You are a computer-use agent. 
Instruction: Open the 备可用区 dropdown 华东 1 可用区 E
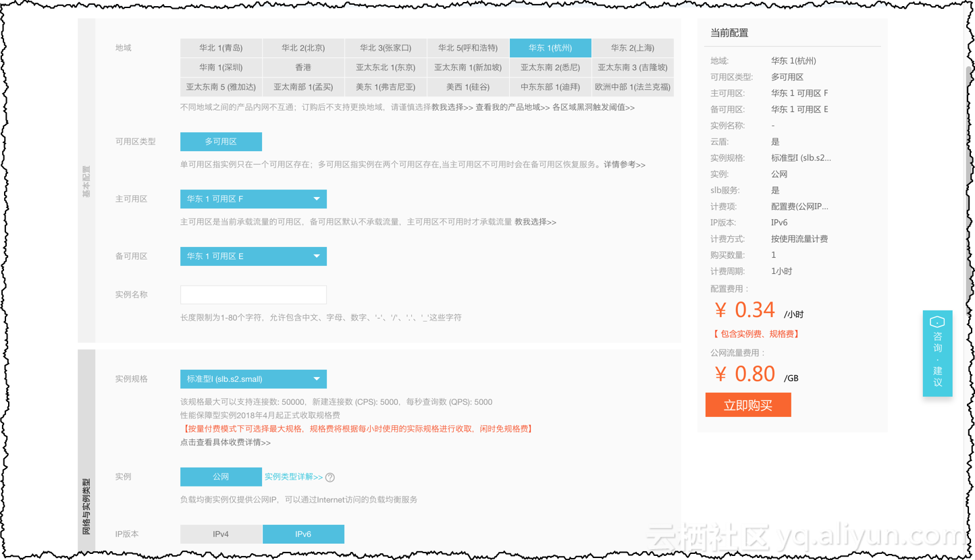253,256
